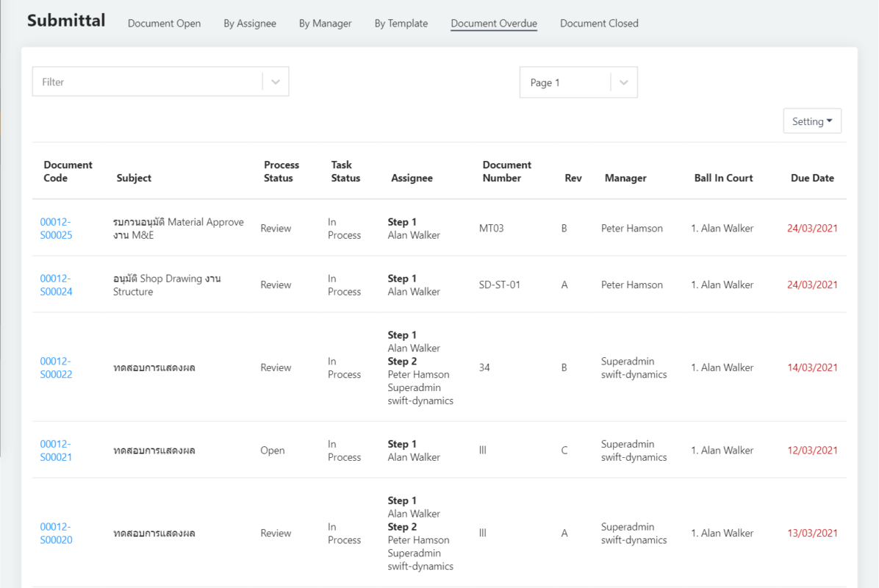
Task: Open document 00012-S00024
Action: [57, 284]
